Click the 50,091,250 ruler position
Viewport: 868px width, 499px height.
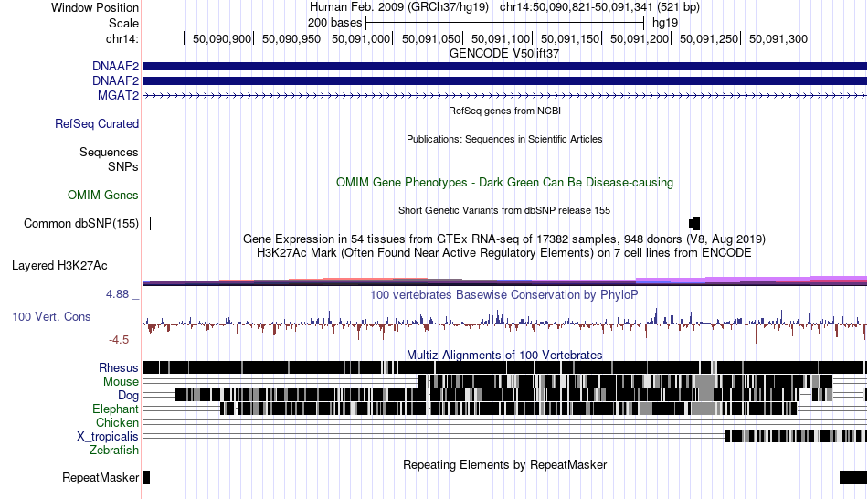pyautogui.click(x=709, y=38)
